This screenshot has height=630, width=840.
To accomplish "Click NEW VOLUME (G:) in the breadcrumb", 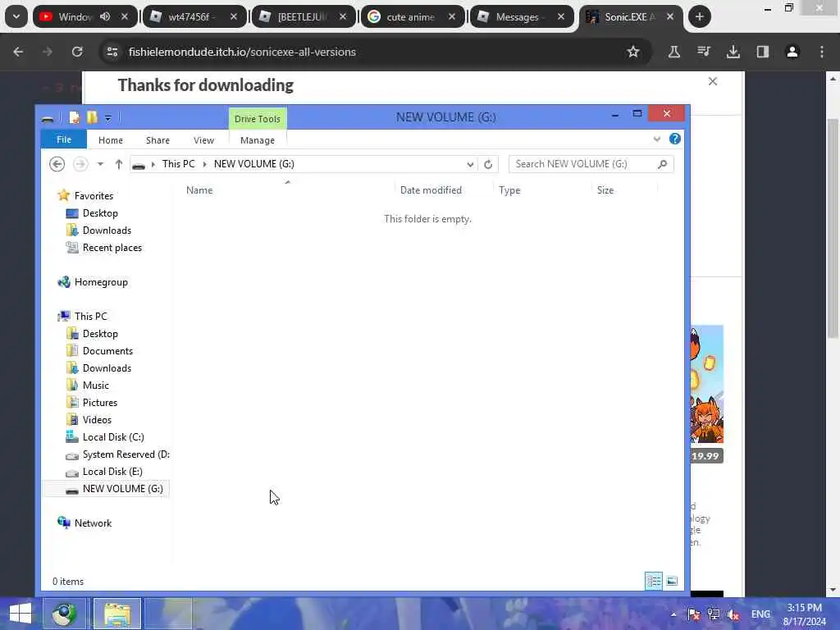I will (x=254, y=164).
